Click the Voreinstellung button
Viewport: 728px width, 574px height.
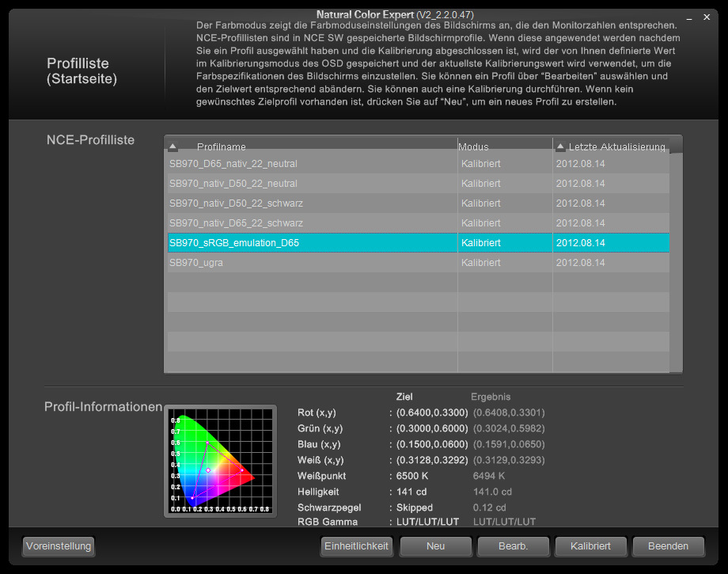pyautogui.click(x=59, y=546)
